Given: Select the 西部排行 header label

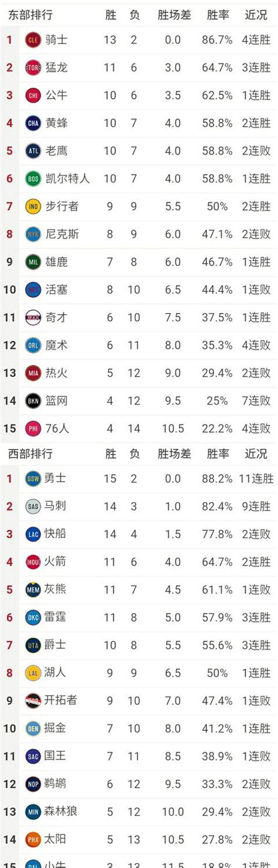Looking at the screenshot, I should tap(30, 454).
